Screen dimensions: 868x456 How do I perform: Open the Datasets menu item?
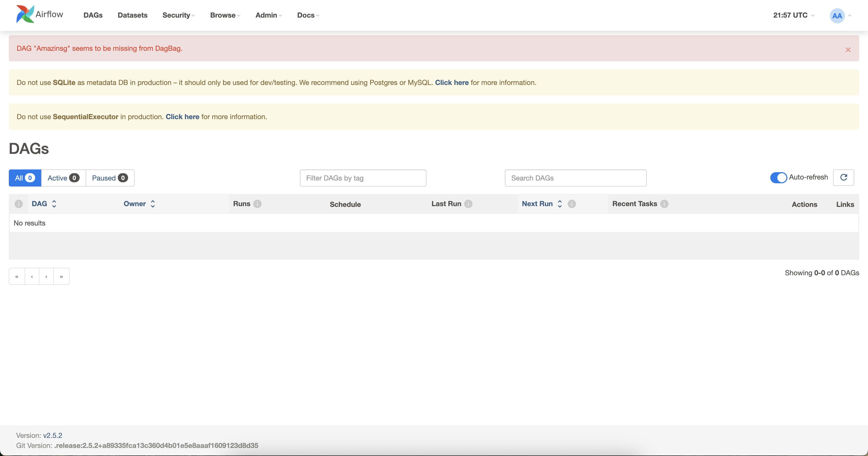pos(132,15)
